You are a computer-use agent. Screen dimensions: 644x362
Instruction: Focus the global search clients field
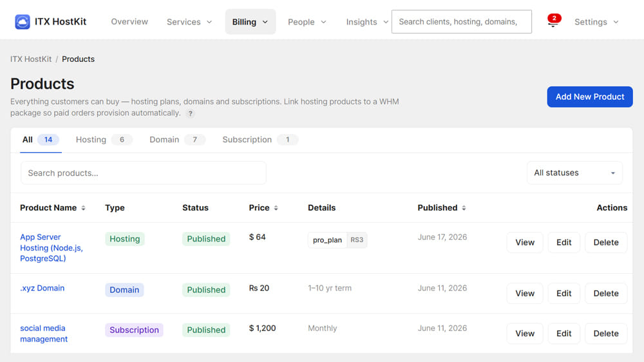click(x=461, y=22)
